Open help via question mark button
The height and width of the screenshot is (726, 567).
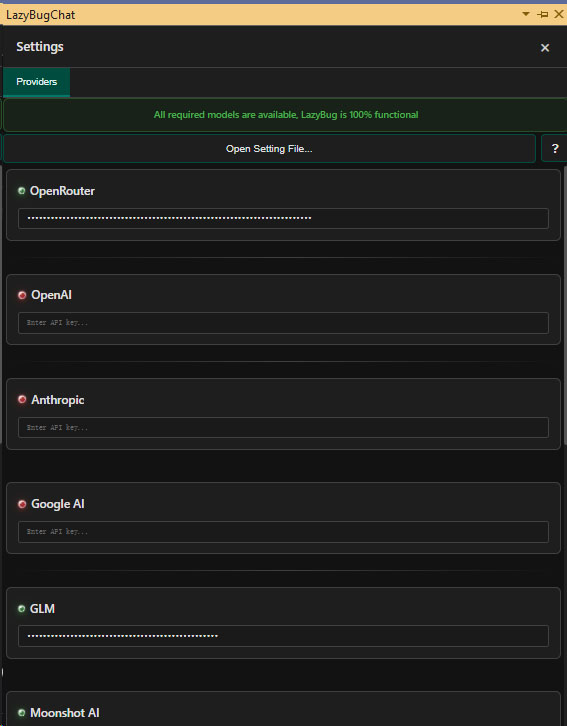[555, 149]
